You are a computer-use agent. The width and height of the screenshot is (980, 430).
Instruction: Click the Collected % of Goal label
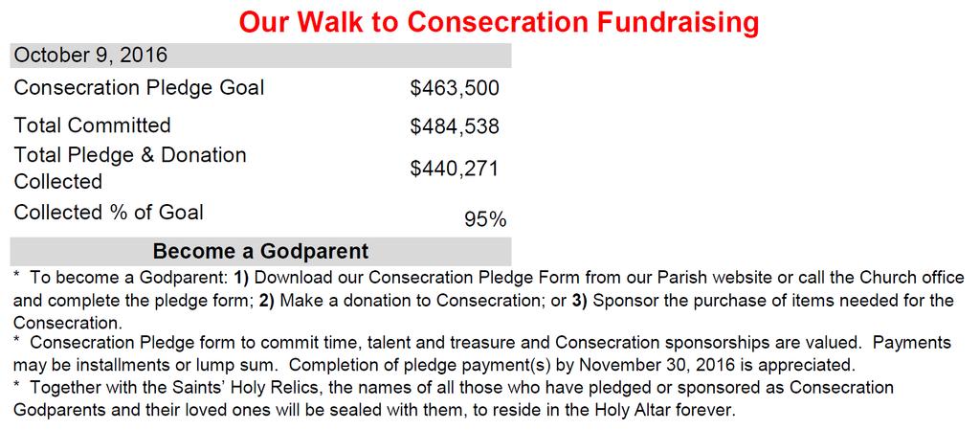[x=109, y=212]
